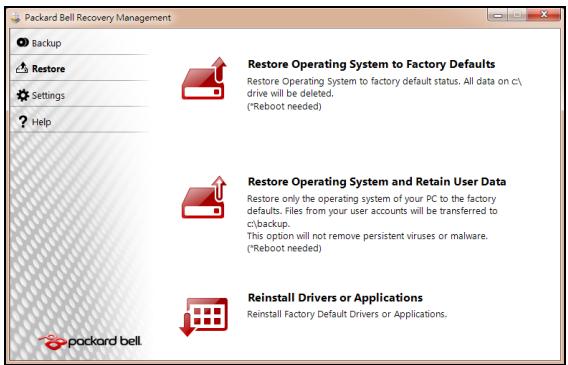Close the Recovery Management window
The height and width of the screenshot is (365, 568).
[543, 15]
